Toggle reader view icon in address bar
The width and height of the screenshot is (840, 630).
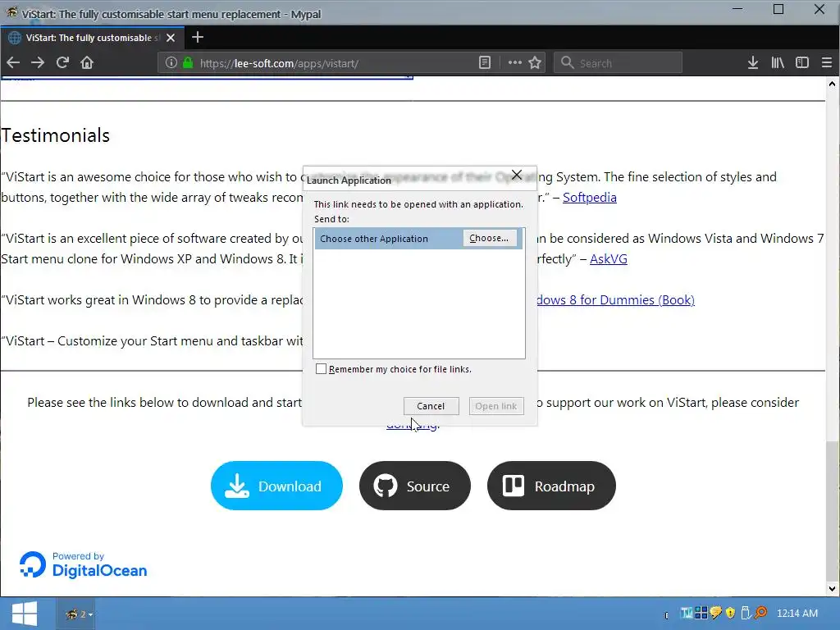pyautogui.click(x=484, y=62)
